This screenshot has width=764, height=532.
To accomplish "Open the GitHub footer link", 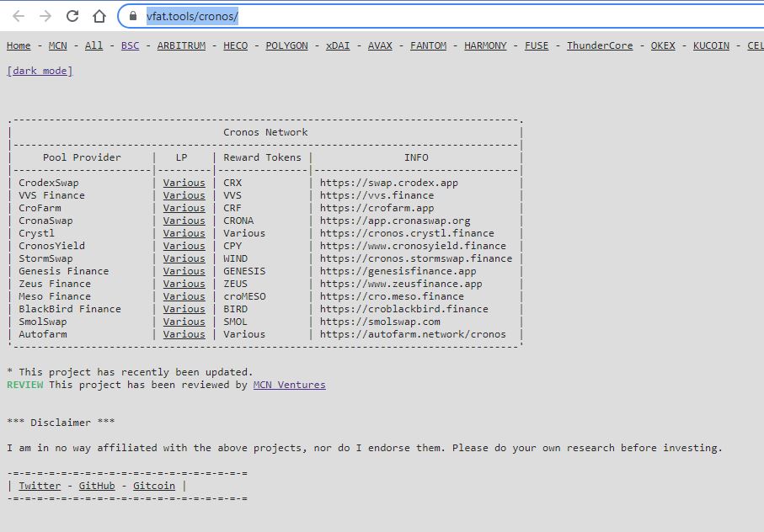I will (97, 486).
